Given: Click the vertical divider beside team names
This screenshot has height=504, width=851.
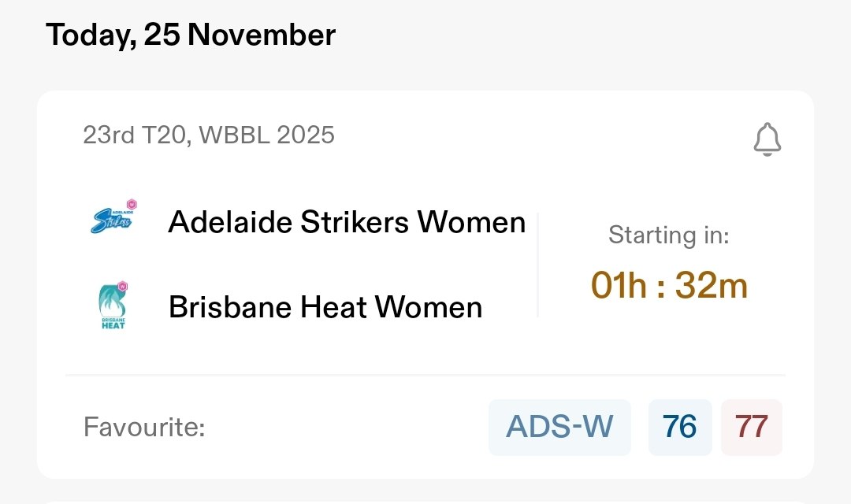Looking at the screenshot, I should click(538, 265).
